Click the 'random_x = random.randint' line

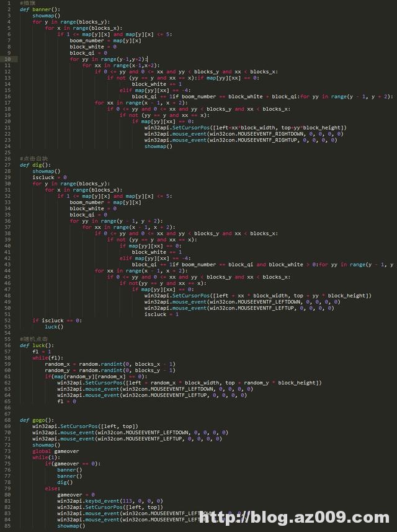pos(110,364)
